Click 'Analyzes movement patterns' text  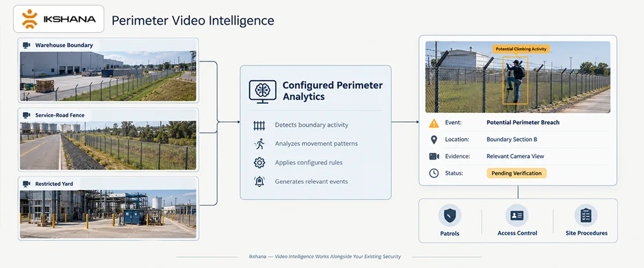316,144
